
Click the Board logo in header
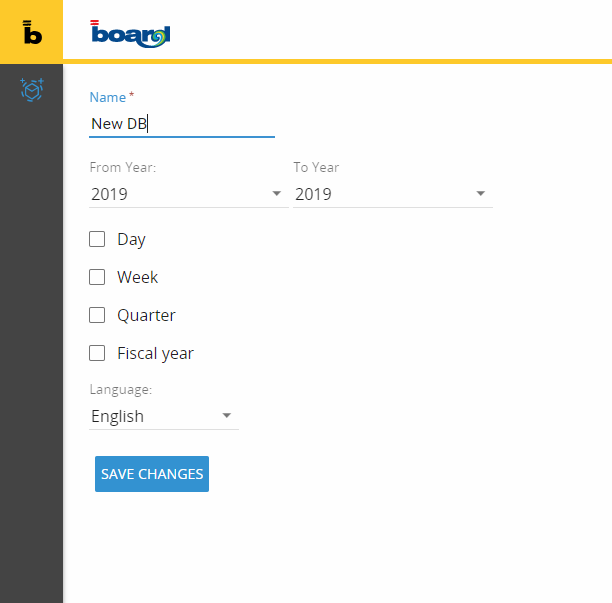click(x=130, y=33)
